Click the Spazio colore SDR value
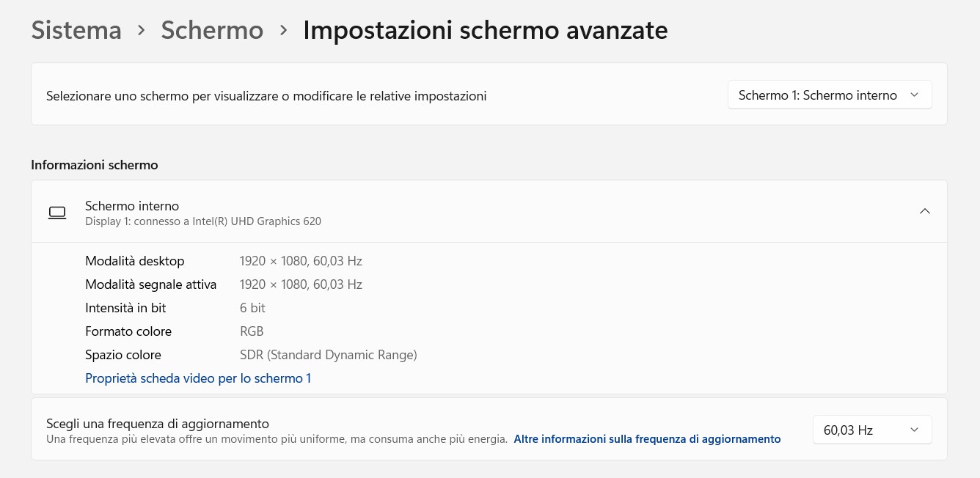The height and width of the screenshot is (478, 980). tap(328, 355)
